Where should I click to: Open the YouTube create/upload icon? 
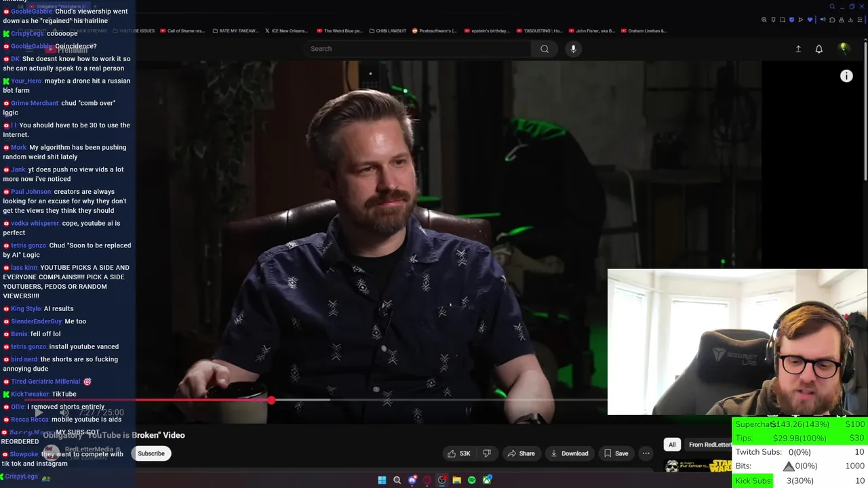(798, 49)
